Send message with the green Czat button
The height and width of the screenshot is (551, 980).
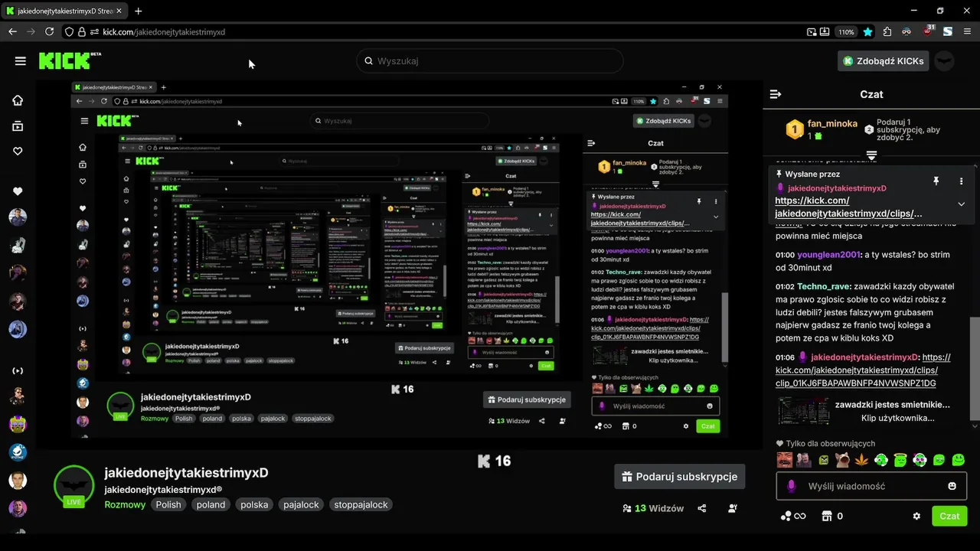click(949, 516)
